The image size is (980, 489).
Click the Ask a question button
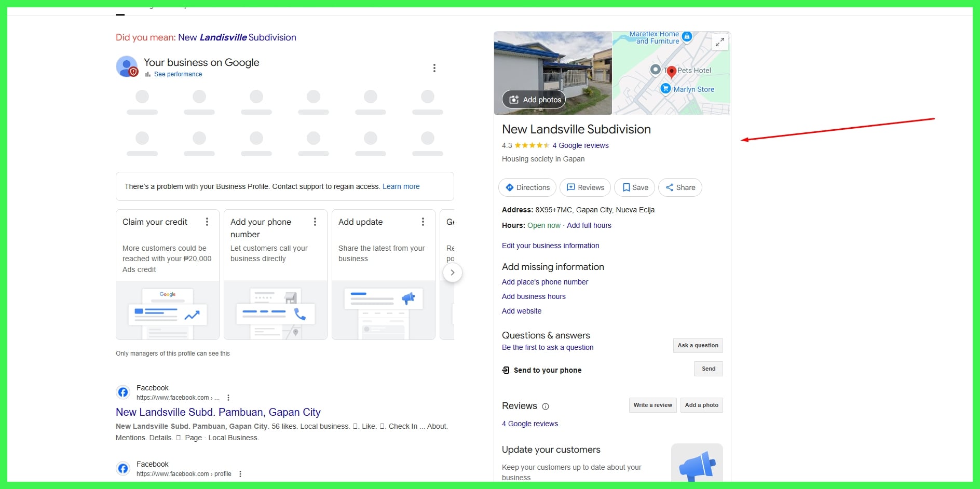(x=698, y=345)
